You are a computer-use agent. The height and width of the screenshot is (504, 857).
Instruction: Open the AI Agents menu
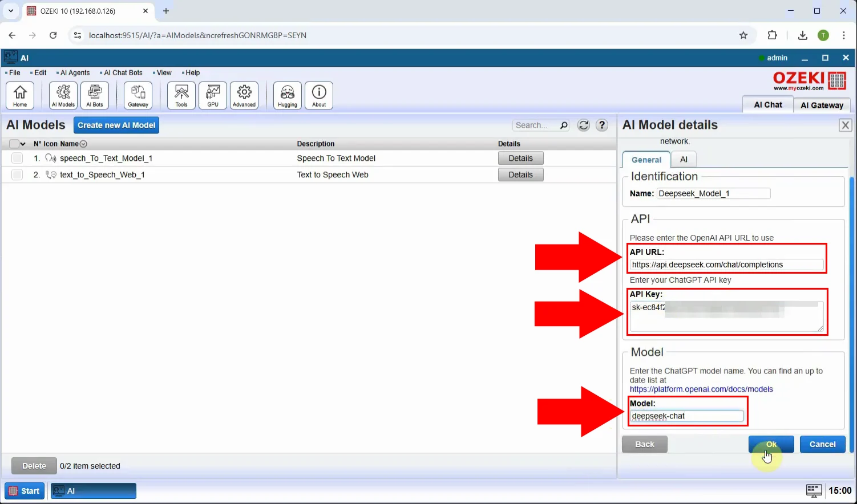(x=75, y=73)
